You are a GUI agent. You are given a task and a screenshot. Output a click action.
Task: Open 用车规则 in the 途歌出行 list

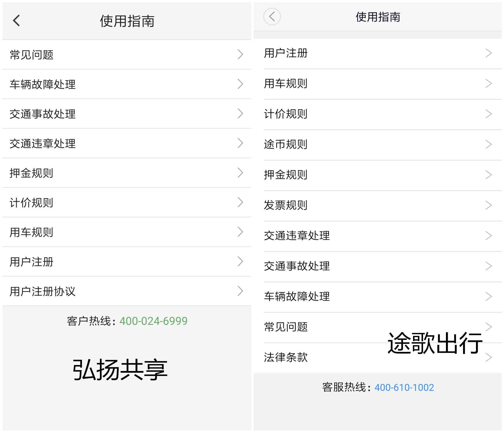tap(377, 84)
